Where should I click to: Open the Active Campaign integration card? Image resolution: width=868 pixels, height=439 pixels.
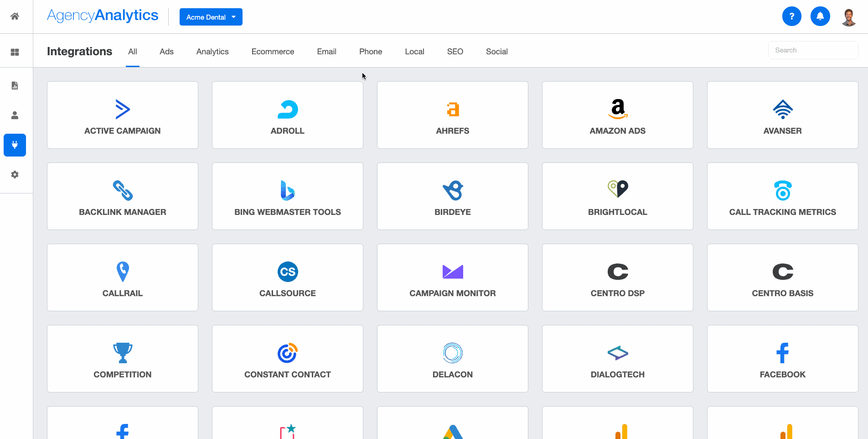pos(123,115)
